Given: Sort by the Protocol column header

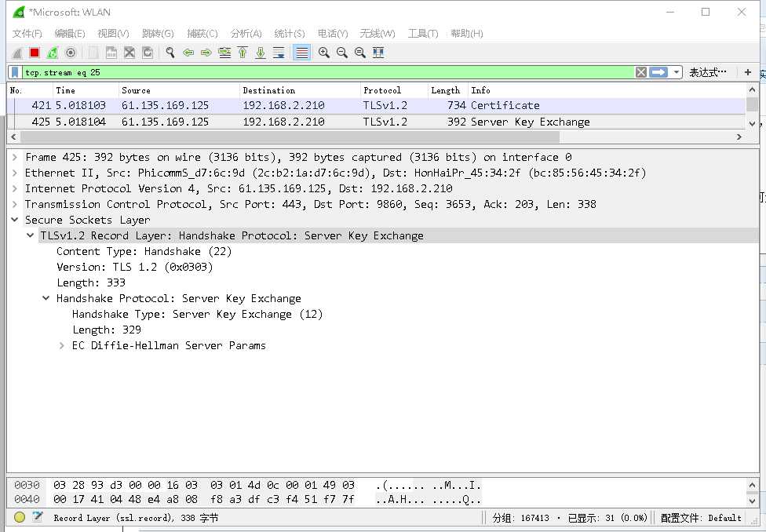Looking at the screenshot, I should click(x=394, y=90).
